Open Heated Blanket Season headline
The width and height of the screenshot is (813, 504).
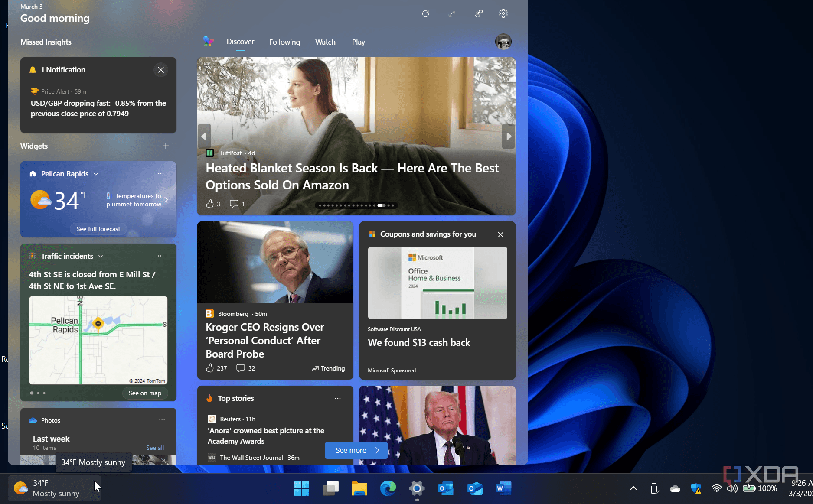(352, 176)
